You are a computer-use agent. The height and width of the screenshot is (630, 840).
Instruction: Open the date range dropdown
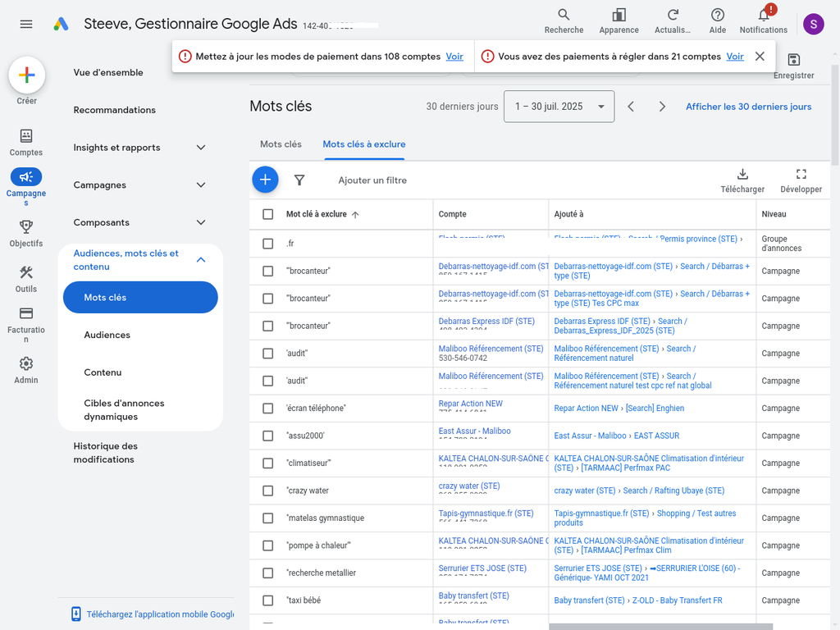(x=559, y=106)
